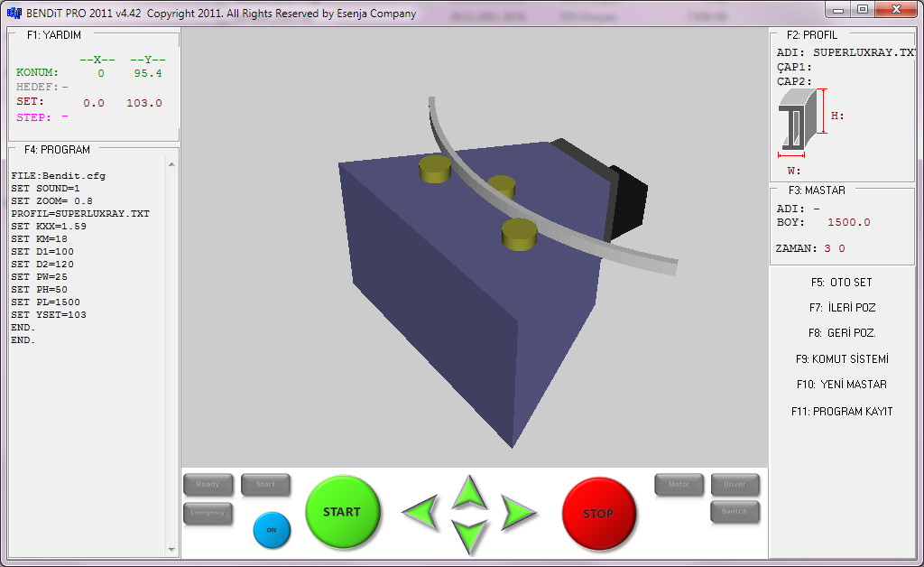Click the Emergency indicator button
This screenshot has width=924, height=567.
208,514
